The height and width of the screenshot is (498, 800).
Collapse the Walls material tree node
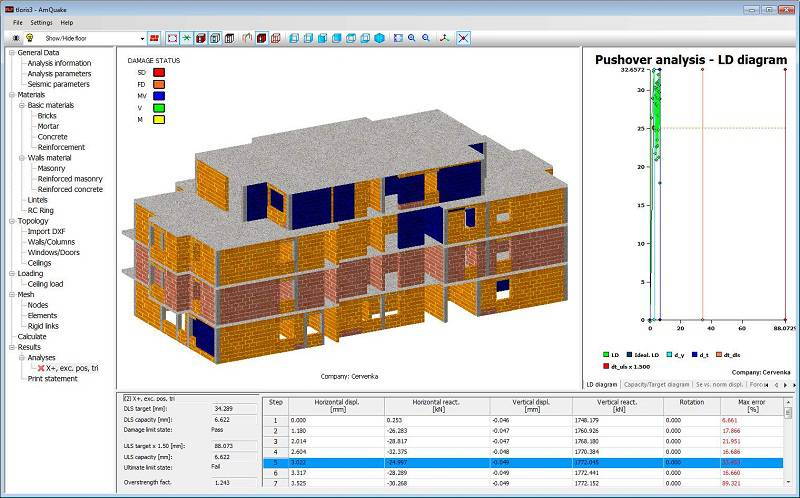(22, 158)
